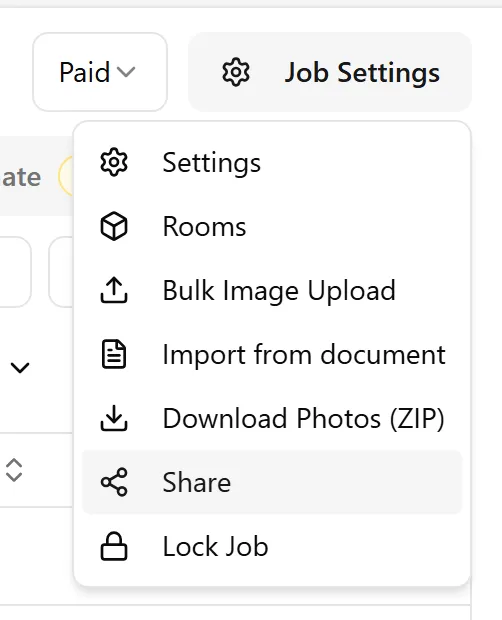Screen dimensions: 502x620
Task: Expand the black chevron on the left edge
Action: [x=20, y=368]
